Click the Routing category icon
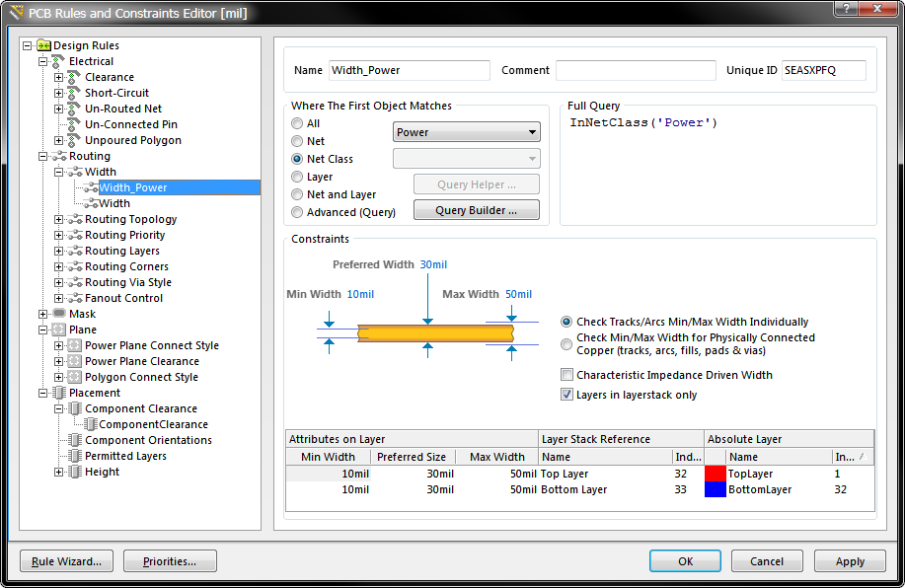The width and height of the screenshot is (905, 588). [x=59, y=156]
